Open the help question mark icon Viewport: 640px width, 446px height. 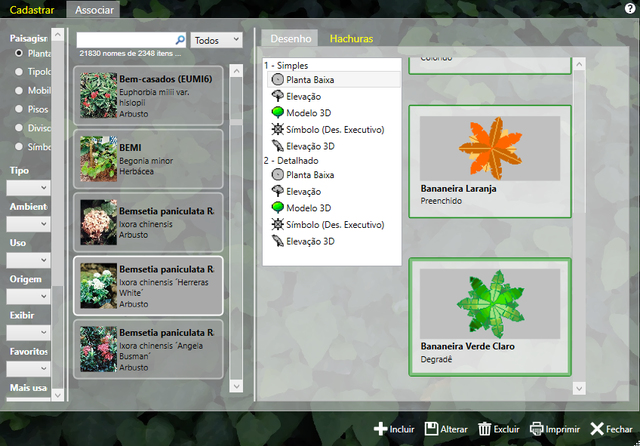click(630, 9)
